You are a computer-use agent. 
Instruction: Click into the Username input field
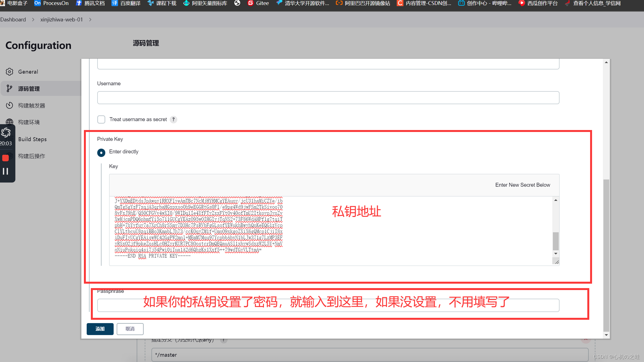(x=328, y=98)
